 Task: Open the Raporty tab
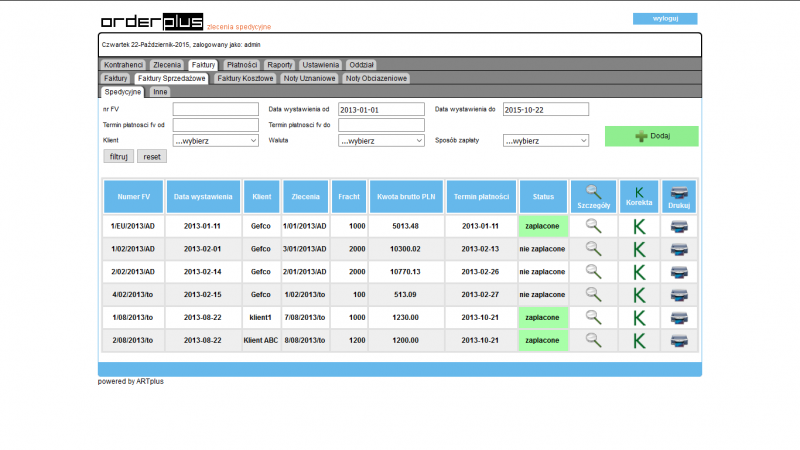(280, 65)
